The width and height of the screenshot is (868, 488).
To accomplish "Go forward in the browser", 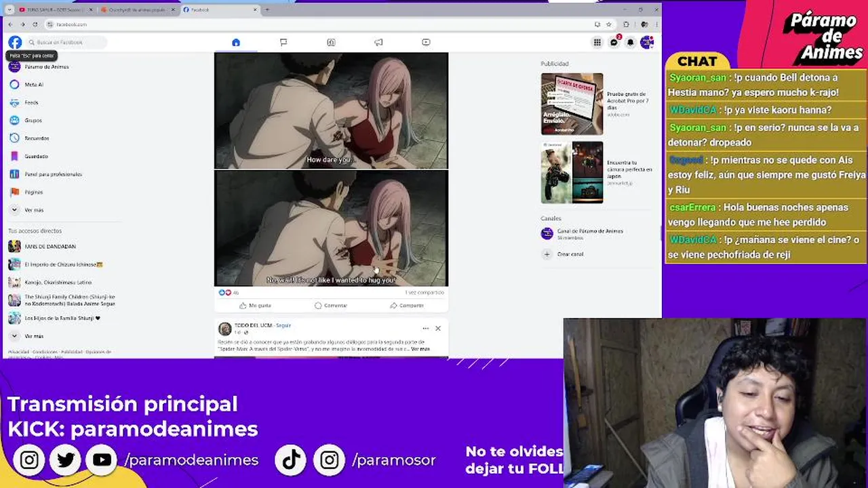I will point(22,24).
